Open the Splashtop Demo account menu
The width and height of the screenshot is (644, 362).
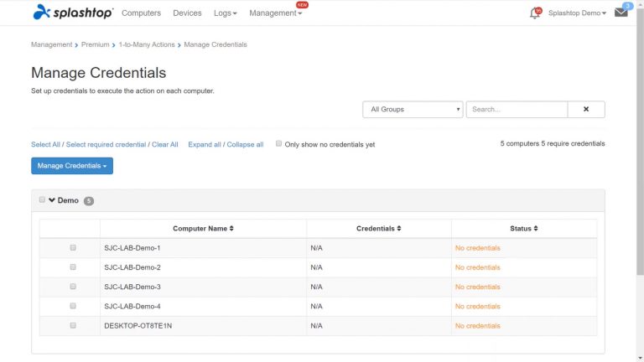coord(577,13)
